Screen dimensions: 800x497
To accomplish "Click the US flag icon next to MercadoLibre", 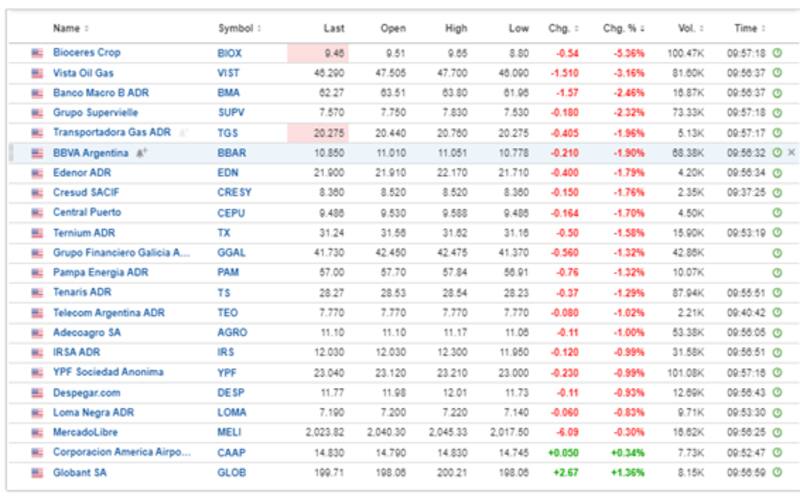I will point(38,433).
